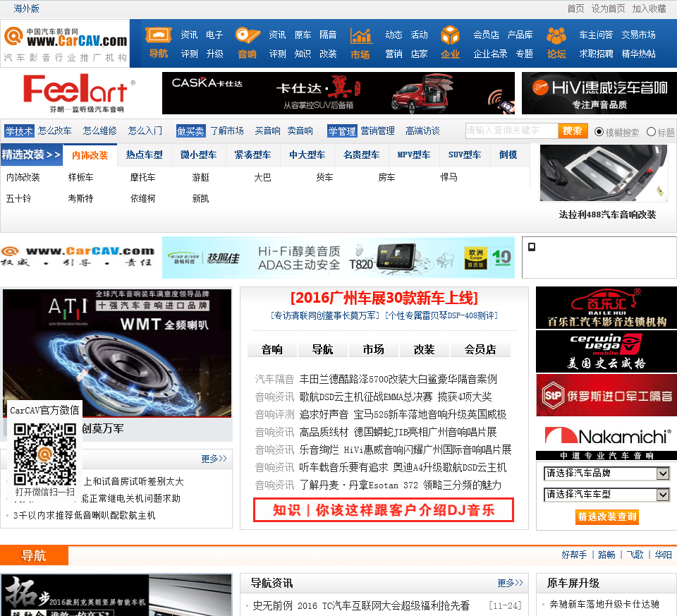677x616 pixels.
Task: Select the 模糊搜索 radio button
Action: coord(599,132)
